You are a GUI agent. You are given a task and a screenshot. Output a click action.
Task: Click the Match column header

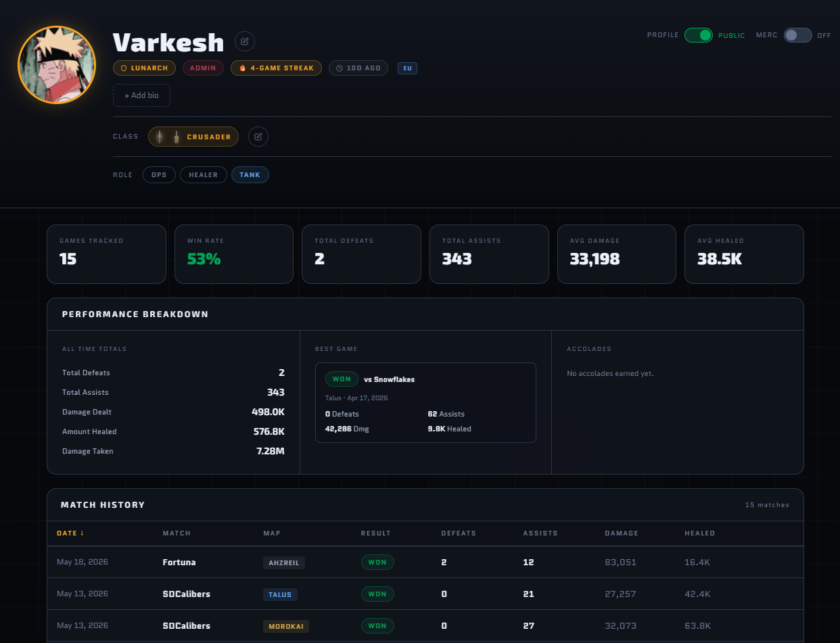[177, 533]
